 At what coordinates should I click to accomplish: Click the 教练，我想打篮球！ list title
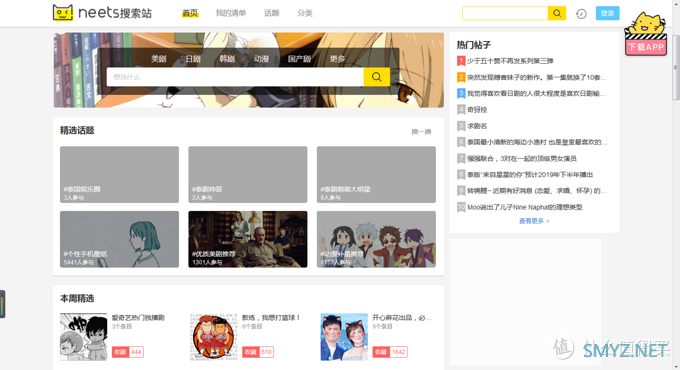coord(271,318)
